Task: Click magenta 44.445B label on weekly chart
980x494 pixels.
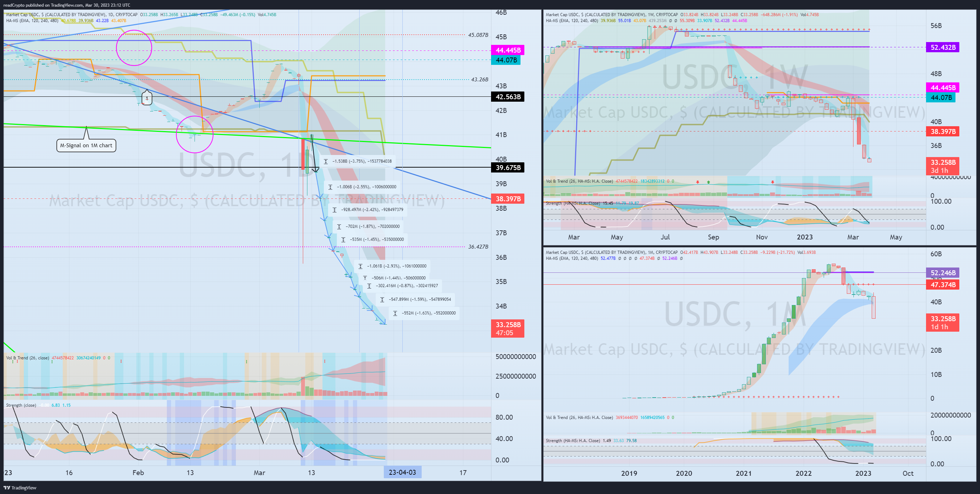Action: pyautogui.click(x=943, y=88)
